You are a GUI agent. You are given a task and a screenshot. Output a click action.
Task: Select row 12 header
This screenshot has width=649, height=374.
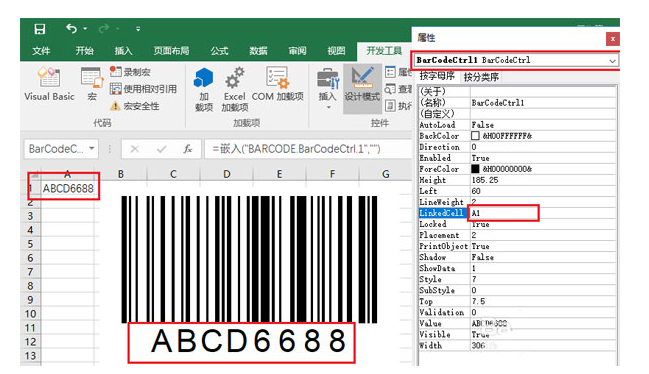point(30,342)
